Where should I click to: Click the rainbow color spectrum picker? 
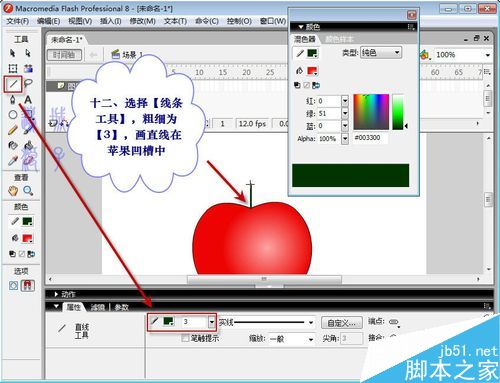click(x=371, y=112)
